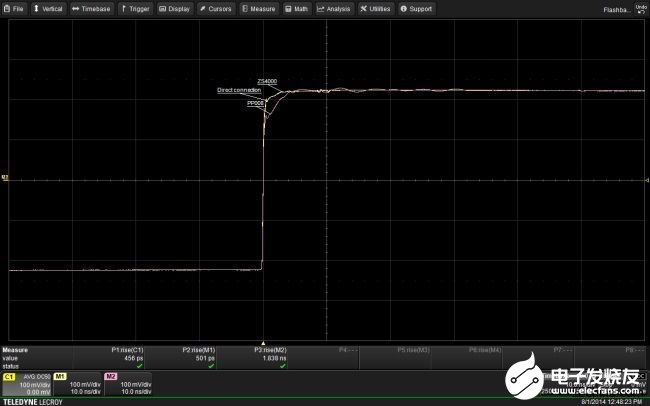Open the Analysis menu

point(334,9)
